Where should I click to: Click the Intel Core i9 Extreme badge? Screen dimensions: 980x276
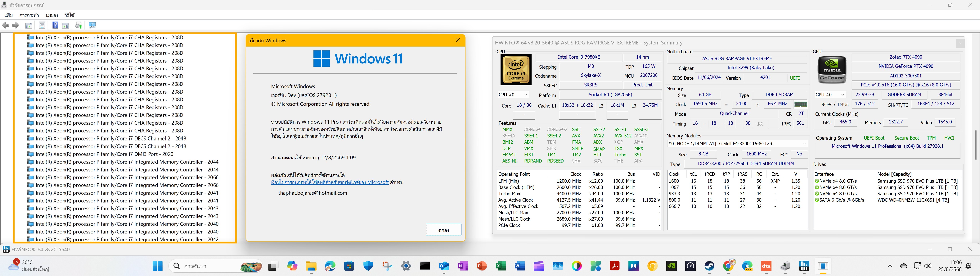515,70
